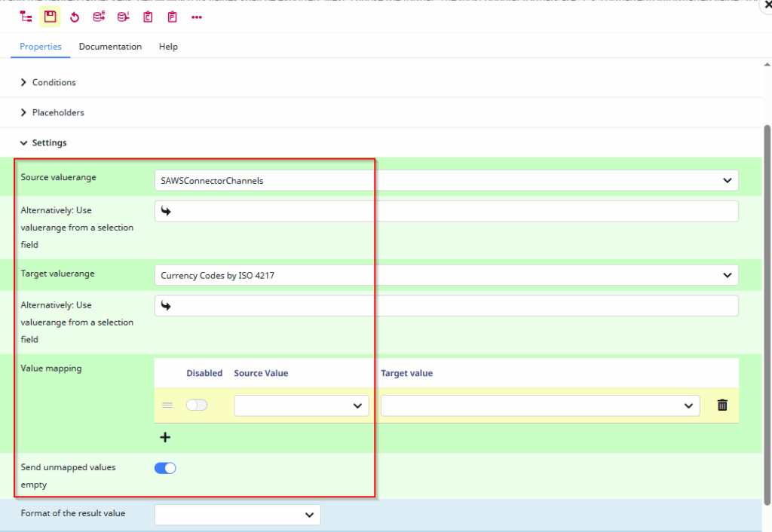Disable Send unmapped values empty

coord(164,467)
